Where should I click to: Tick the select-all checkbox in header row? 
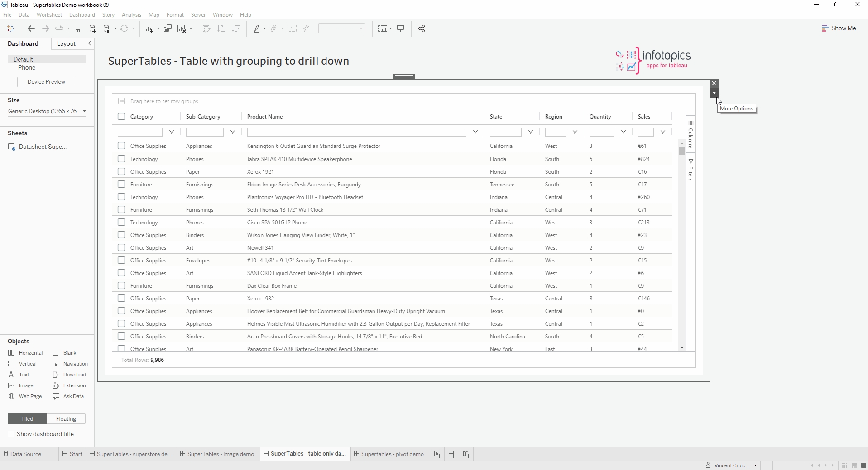click(x=121, y=117)
